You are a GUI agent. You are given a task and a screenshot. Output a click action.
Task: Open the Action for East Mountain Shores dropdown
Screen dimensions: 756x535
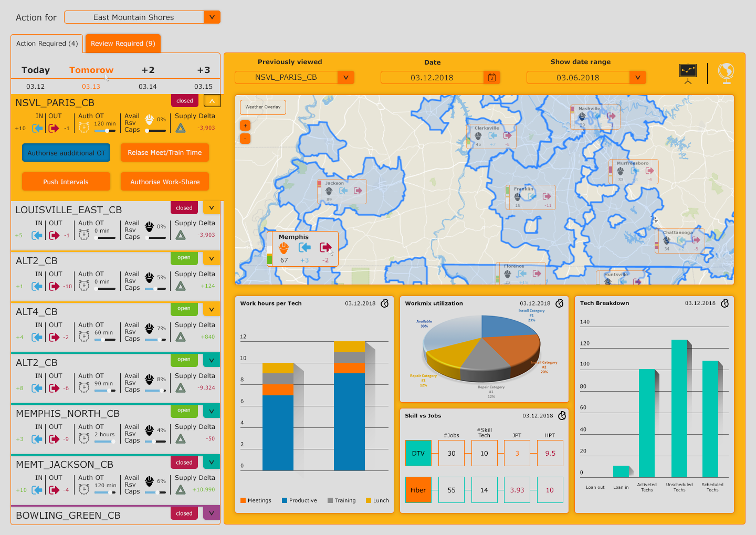click(212, 17)
